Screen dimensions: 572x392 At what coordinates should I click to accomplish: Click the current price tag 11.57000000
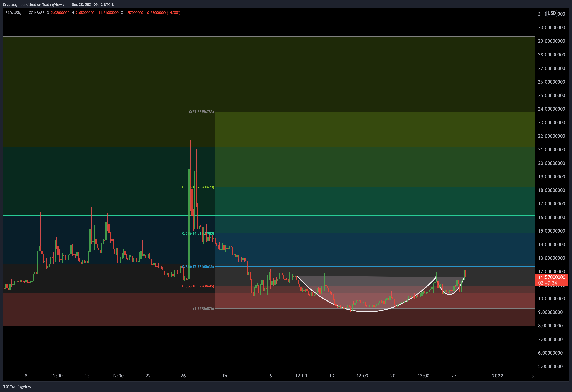pos(552,277)
